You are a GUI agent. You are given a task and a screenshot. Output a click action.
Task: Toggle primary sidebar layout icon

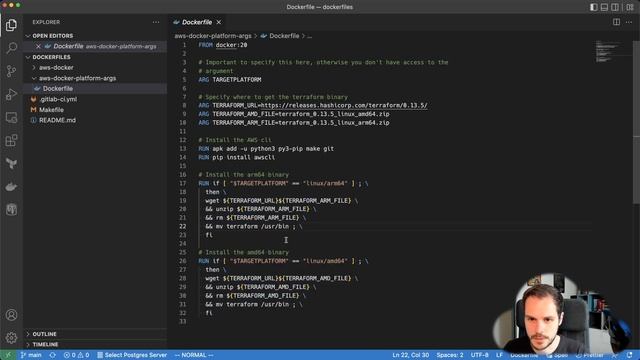[593, 7]
